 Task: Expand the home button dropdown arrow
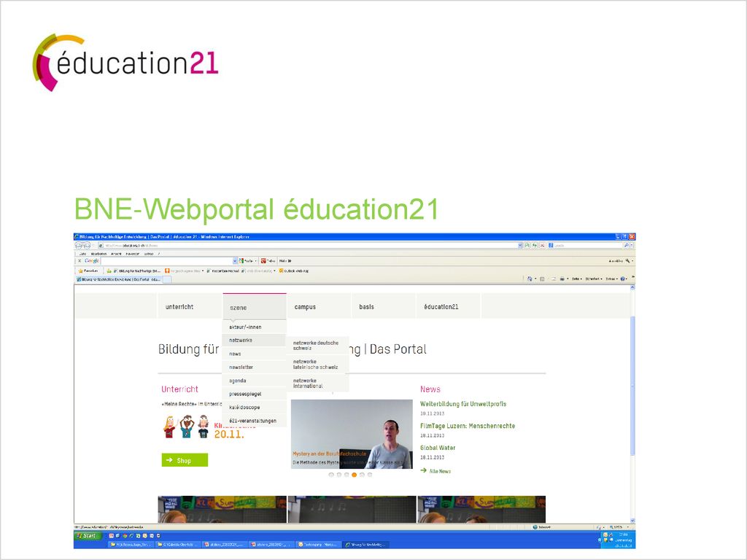point(535,279)
